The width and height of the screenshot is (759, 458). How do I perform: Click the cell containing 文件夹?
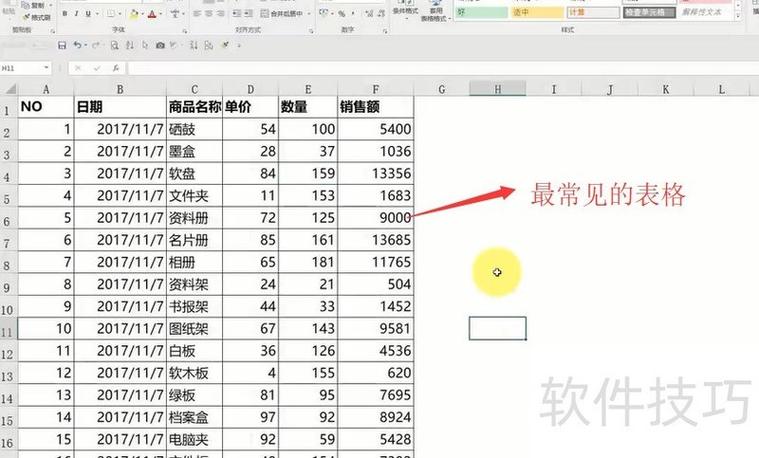(x=194, y=196)
